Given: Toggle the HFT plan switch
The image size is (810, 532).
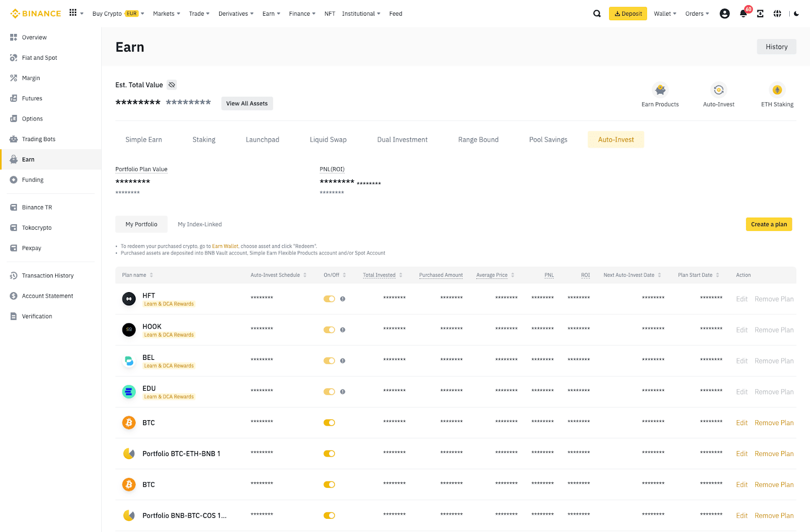Looking at the screenshot, I should 329,299.
